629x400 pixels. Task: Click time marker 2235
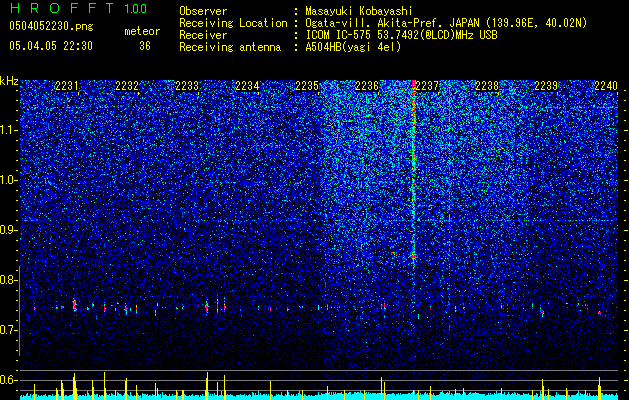pyautogui.click(x=307, y=85)
